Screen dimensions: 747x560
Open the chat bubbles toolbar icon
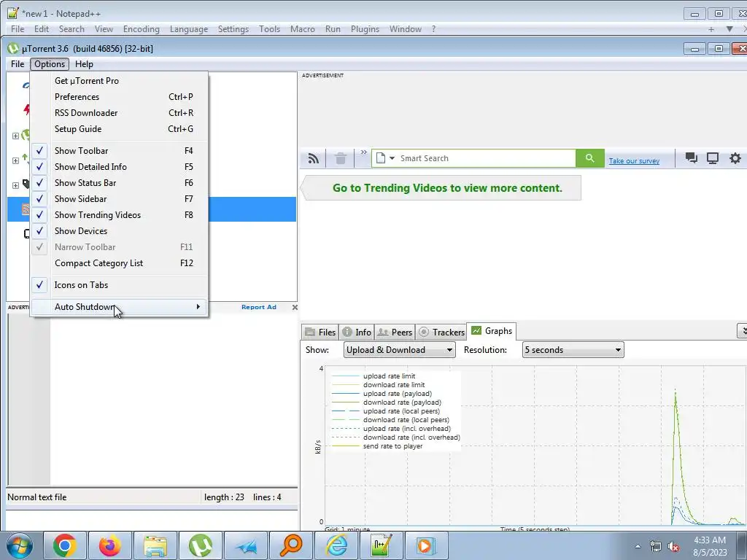pyautogui.click(x=691, y=158)
